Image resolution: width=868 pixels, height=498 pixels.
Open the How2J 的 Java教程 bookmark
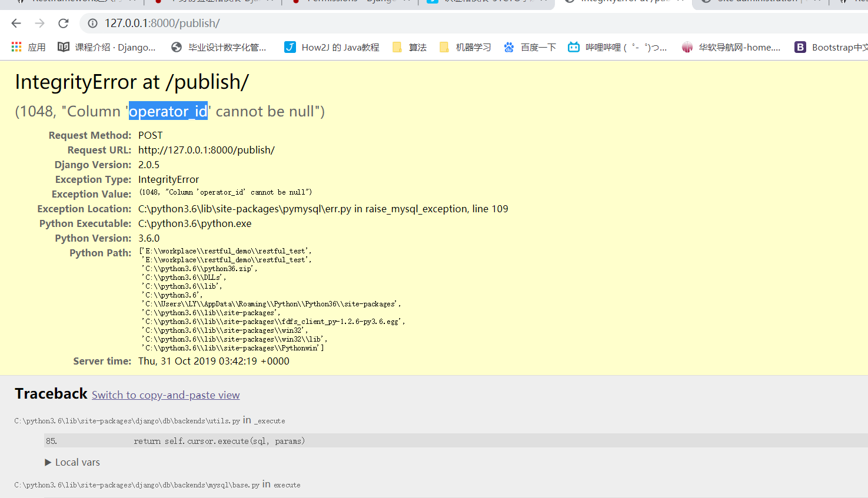pos(332,47)
